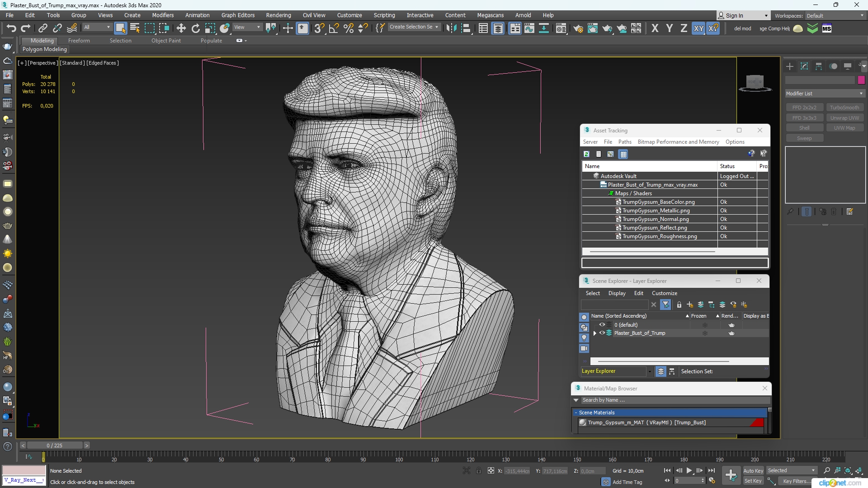The width and height of the screenshot is (868, 488).
Task: Expand the Plaster_Bust_of_Trump layer tree
Action: tap(595, 333)
